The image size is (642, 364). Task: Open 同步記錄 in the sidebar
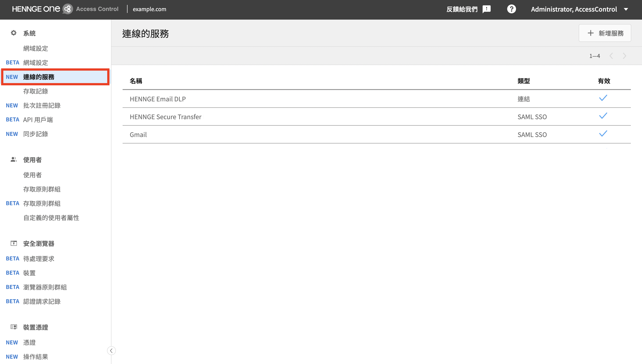click(x=35, y=134)
